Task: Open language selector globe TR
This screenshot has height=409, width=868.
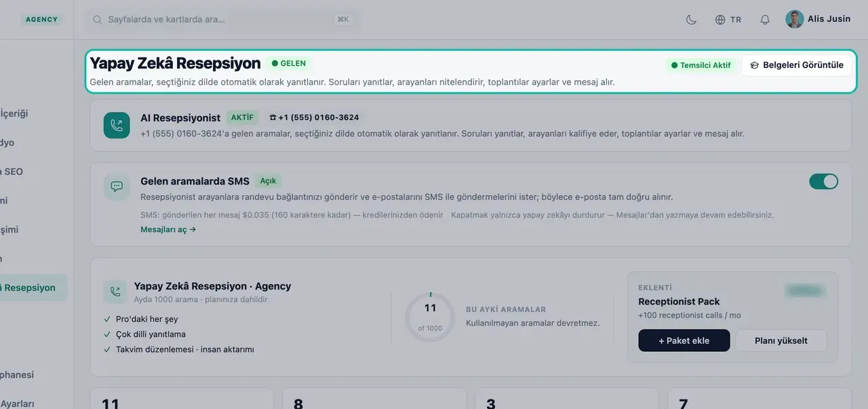Action: coord(728,20)
